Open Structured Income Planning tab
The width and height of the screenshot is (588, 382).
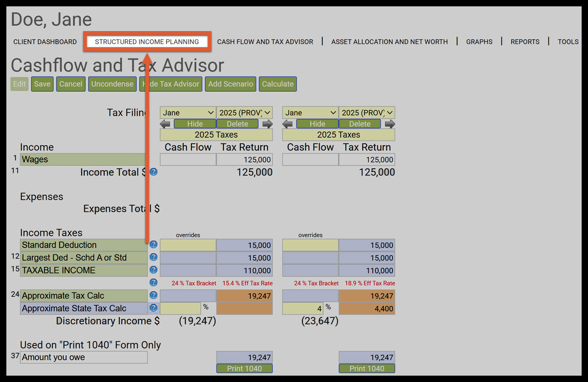pyautogui.click(x=147, y=42)
